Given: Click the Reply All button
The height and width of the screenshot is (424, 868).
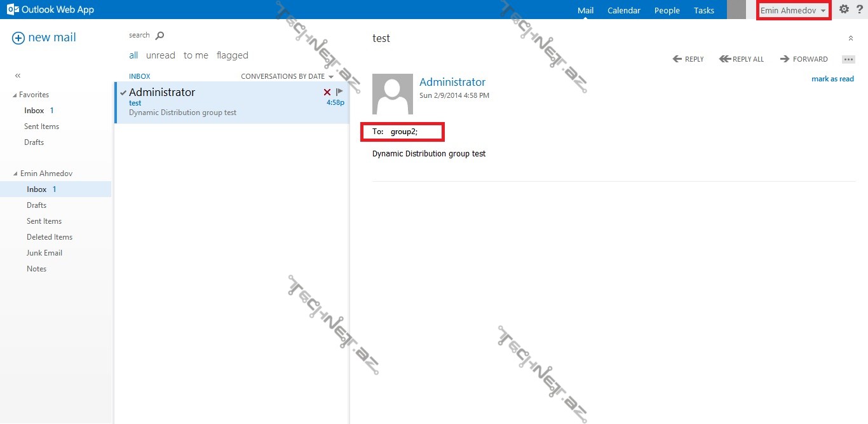Looking at the screenshot, I should pos(741,59).
